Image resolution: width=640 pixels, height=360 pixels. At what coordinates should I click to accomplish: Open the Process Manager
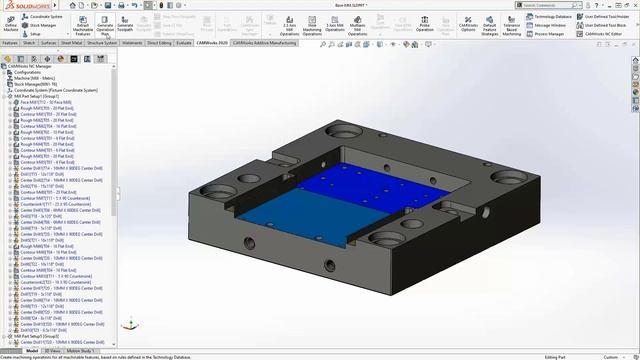click(545, 34)
